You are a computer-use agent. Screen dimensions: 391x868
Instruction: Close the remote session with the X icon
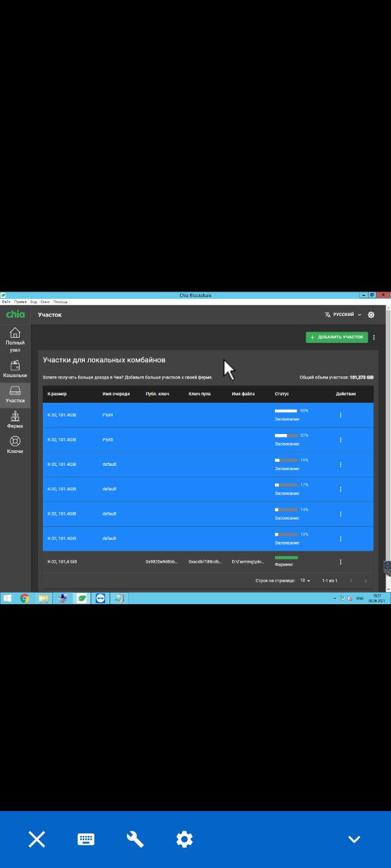pyautogui.click(x=37, y=840)
